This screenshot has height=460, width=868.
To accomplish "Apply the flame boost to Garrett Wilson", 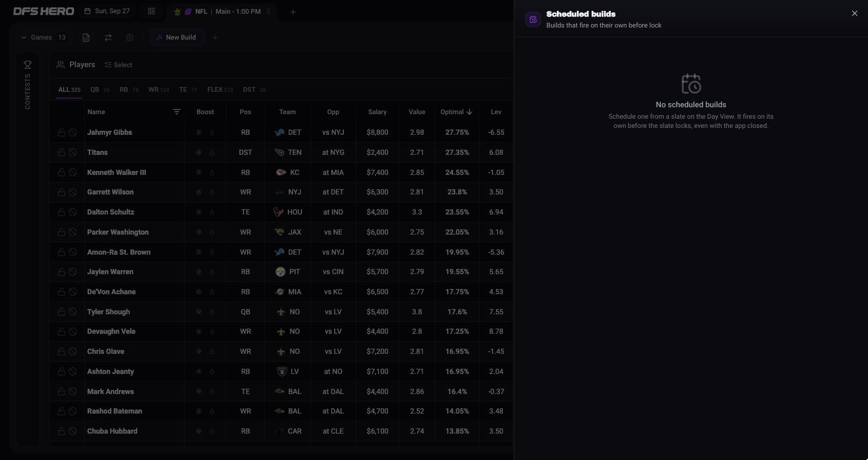I will (212, 192).
